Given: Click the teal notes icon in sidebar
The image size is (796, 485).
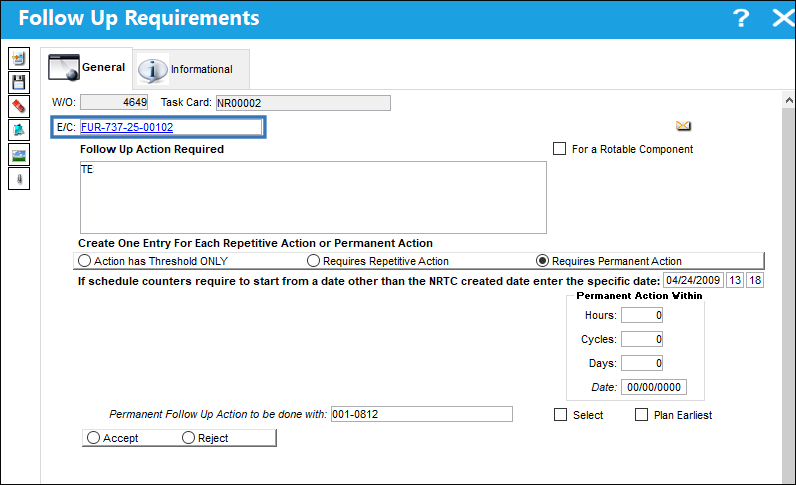Looking at the screenshot, I should pyautogui.click(x=19, y=130).
